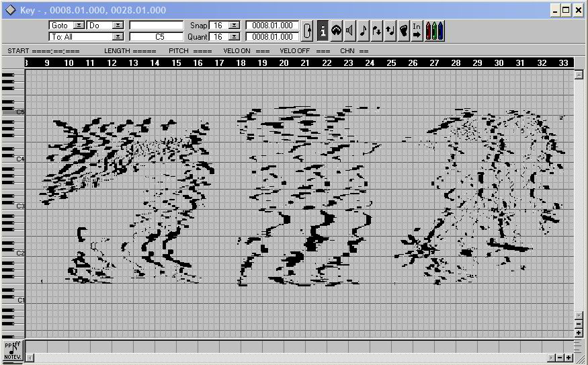Click the horizontal scrollbar left arrow
The image size is (588, 365).
pyautogui.click(x=30, y=358)
